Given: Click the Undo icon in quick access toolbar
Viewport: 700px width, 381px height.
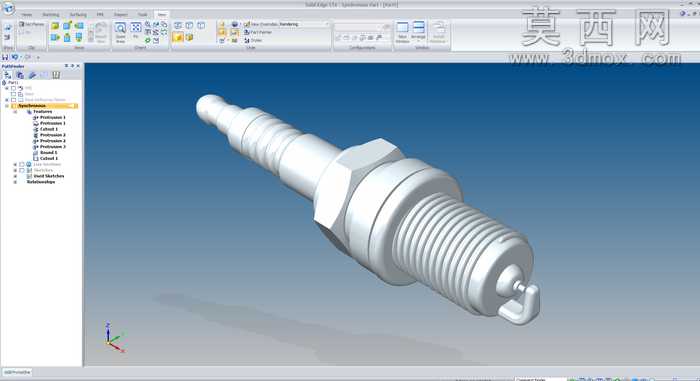Looking at the screenshot, I should (x=15, y=57).
